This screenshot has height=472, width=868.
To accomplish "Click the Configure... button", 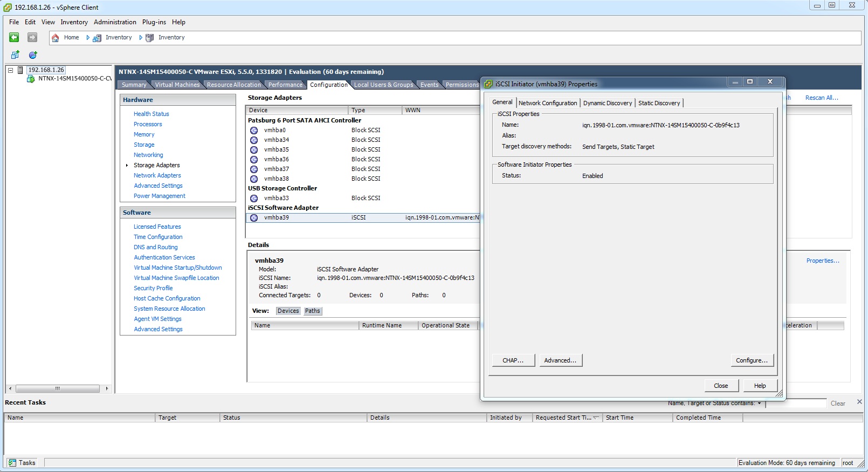I will click(x=752, y=360).
